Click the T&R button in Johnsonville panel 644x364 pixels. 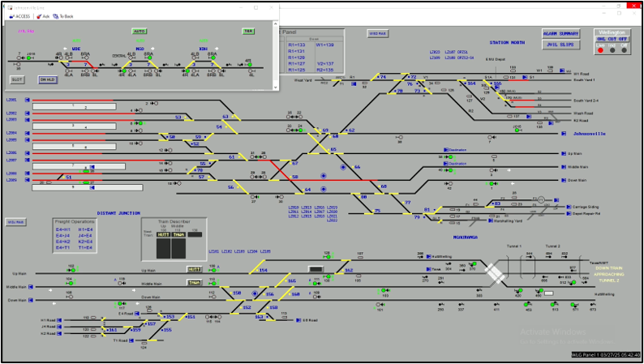[248, 31]
